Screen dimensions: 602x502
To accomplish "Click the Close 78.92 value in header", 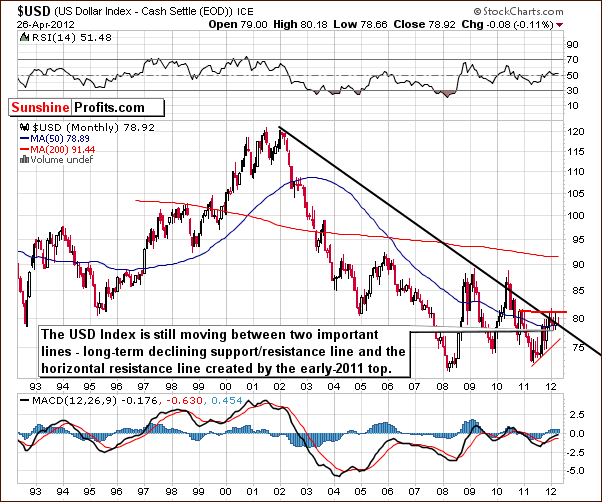I will tap(424, 25).
